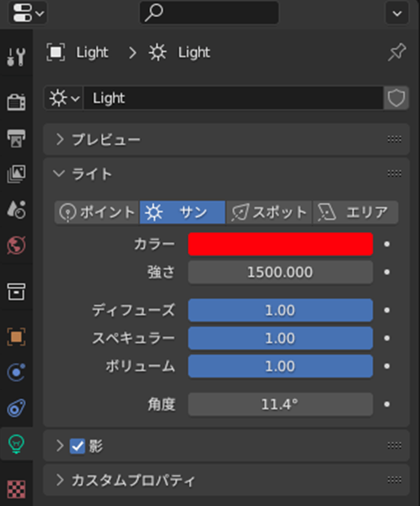Open the editor type dropdown
420x506 pixels.
click(28, 13)
